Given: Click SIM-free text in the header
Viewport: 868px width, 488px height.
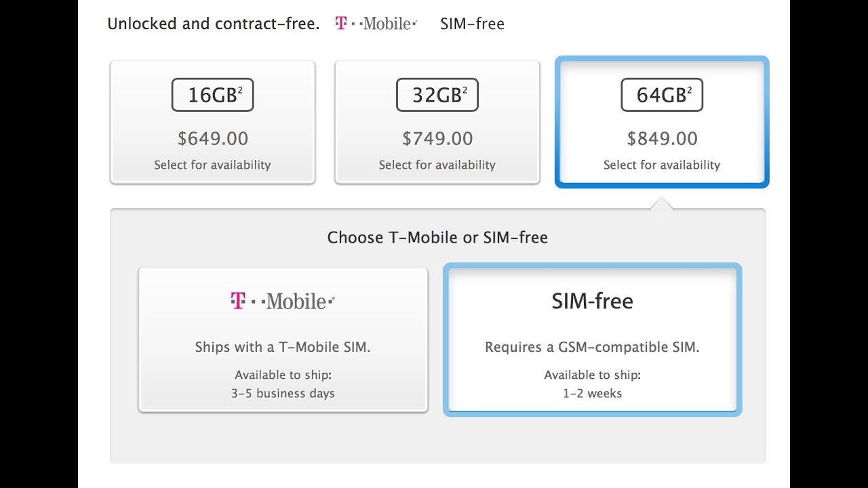Looking at the screenshot, I should click(x=472, y=24).
